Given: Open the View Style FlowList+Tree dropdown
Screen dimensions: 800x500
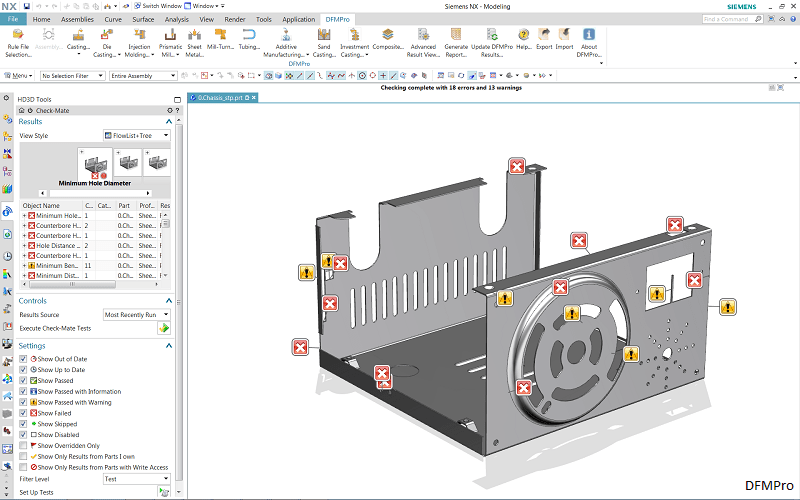Looking at the screenshot, I should 137,135.
